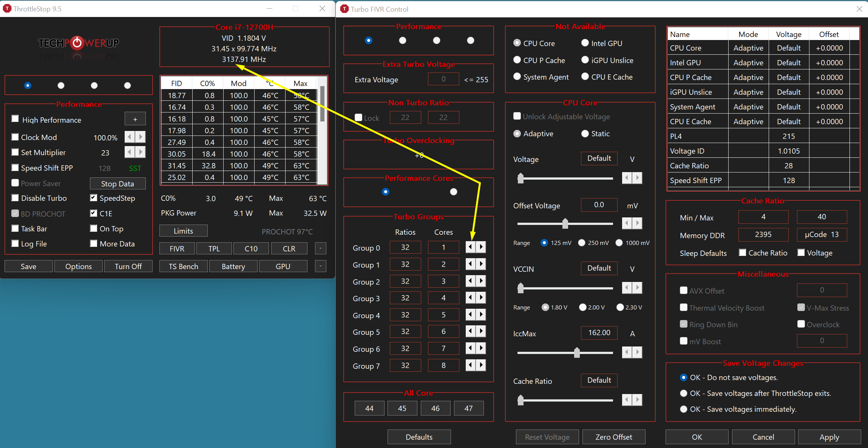
Task: Open the FIVR window
Action: point(177,248)
